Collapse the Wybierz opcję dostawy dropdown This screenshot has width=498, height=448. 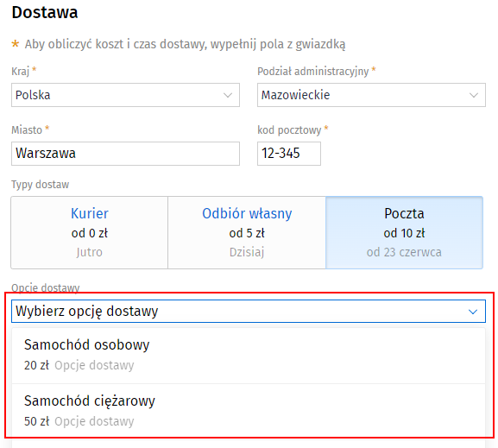249,311
